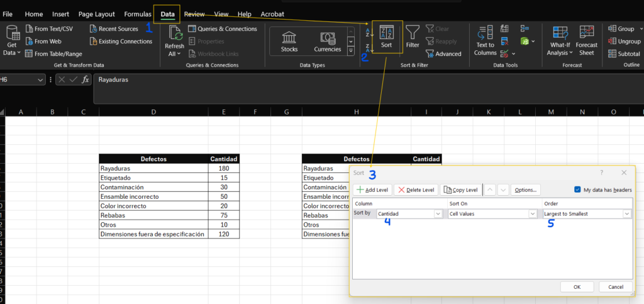Create a Forecast Sheet

click(587, 40)
